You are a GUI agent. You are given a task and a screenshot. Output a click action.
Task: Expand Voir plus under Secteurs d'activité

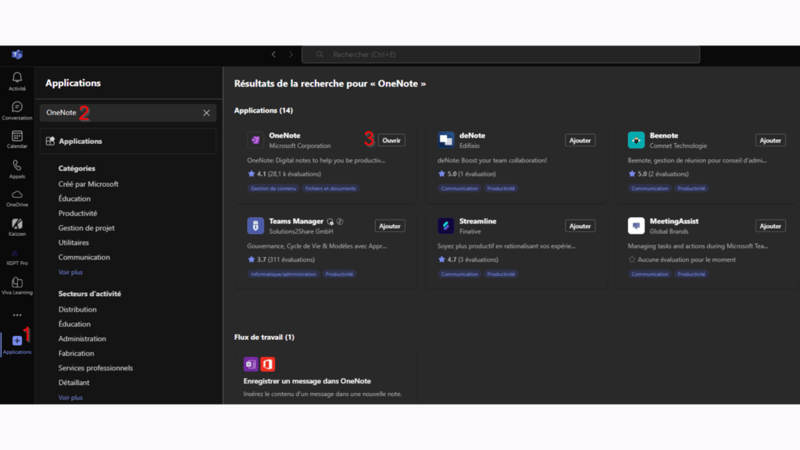click(x=70, y=397)
